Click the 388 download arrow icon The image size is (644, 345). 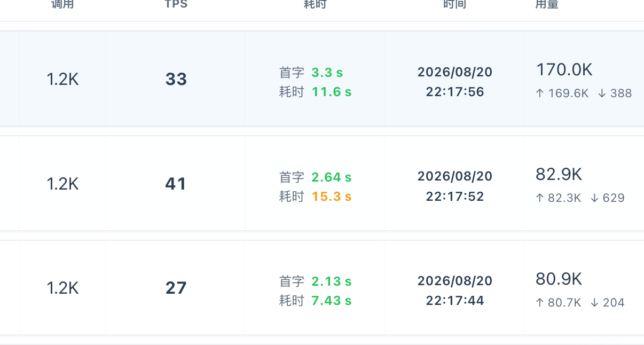(602, 93)
